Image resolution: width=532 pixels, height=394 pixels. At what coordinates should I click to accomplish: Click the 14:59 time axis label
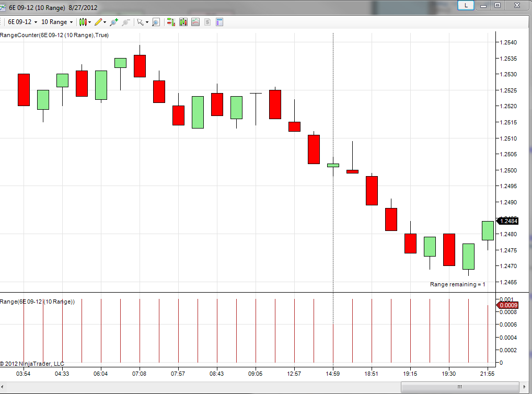pos(333,374)
